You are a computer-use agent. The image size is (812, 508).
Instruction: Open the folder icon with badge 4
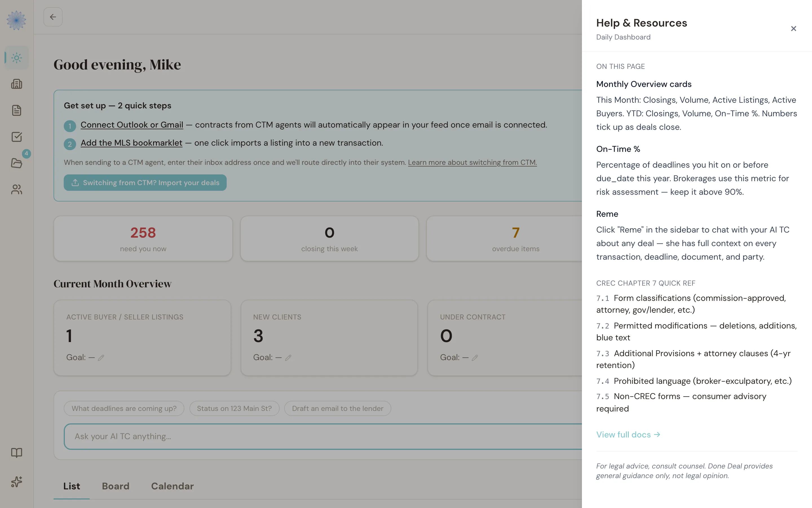pyautogui.click(x=16, y=163)
